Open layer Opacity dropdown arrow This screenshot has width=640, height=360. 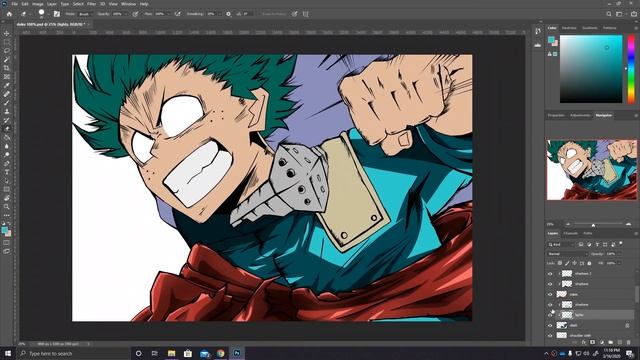coord(618,254)
